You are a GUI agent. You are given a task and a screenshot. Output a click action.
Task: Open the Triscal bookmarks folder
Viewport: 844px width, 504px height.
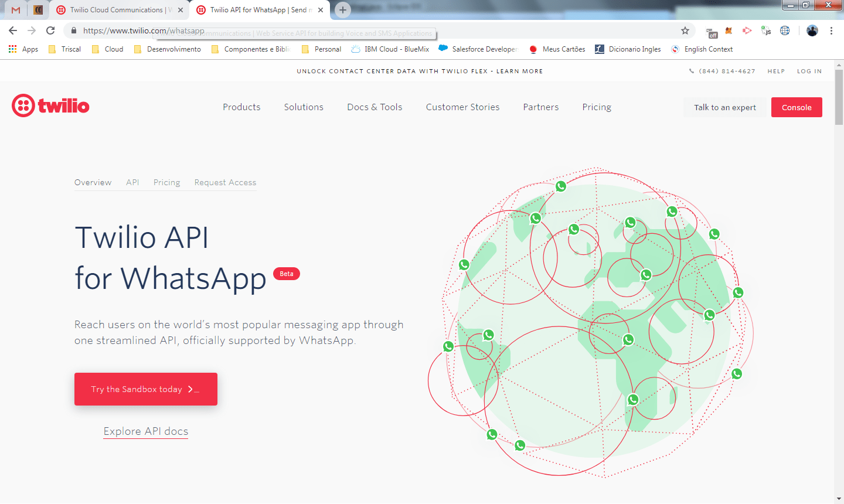pos(65,49)
